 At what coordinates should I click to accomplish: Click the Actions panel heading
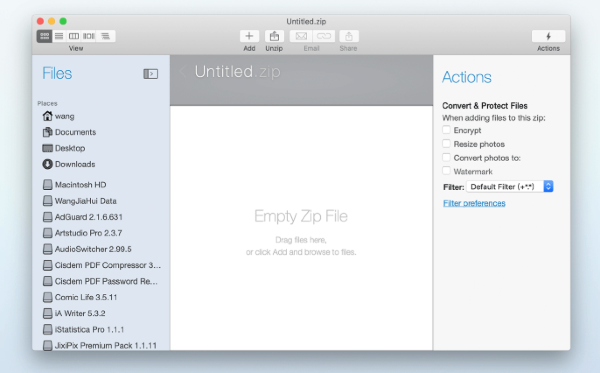[466, 77]
